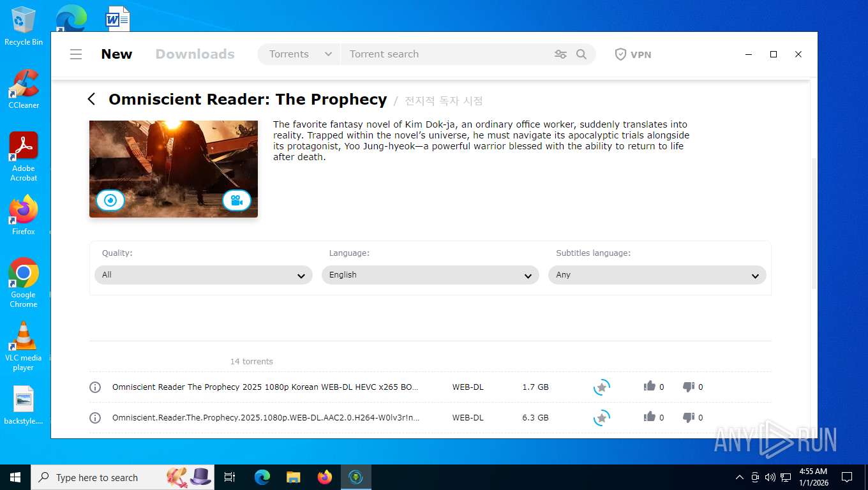This screenshot has width=868, height=490.
Task: Thumbs up the 6.3 GB torrent
Action: [x=650, y=417]
